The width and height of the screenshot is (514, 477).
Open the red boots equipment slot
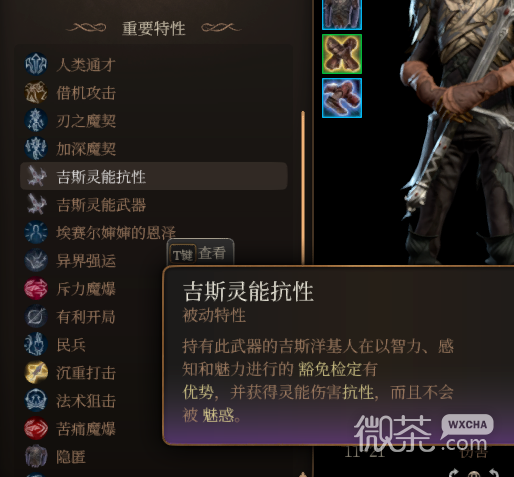pos(342,98)
